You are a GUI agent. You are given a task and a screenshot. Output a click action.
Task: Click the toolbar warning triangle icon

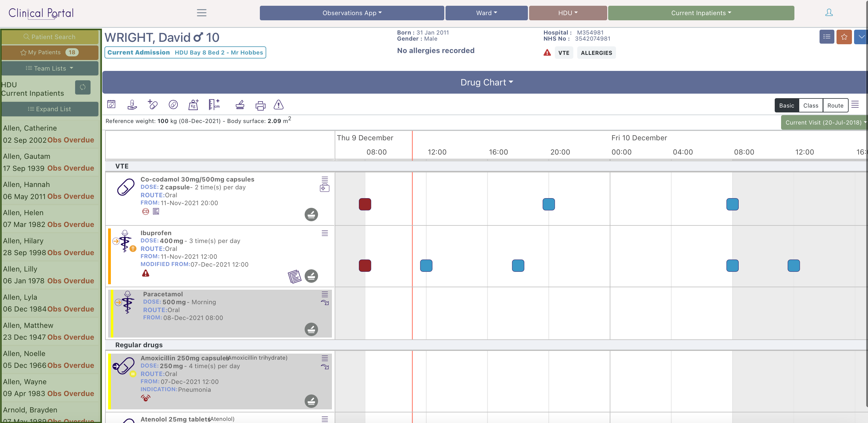[278, 105]
